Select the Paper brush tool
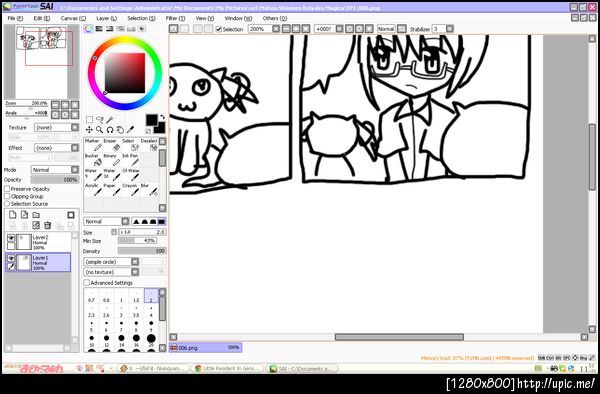The height and width of the screenshot is (394, 600). click(111, 190)
